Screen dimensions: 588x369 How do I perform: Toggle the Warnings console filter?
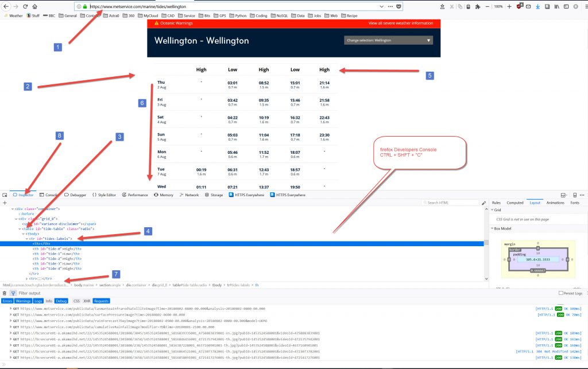click(x=24, y=301)
